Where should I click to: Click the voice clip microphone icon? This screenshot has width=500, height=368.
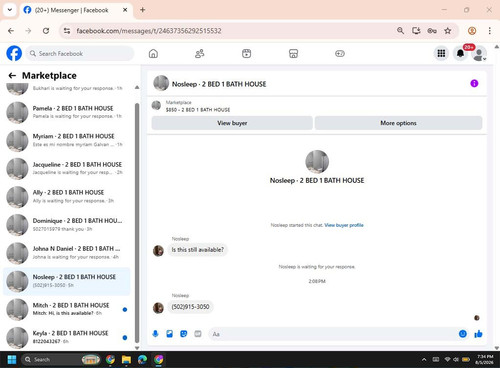tap(155, 334)
